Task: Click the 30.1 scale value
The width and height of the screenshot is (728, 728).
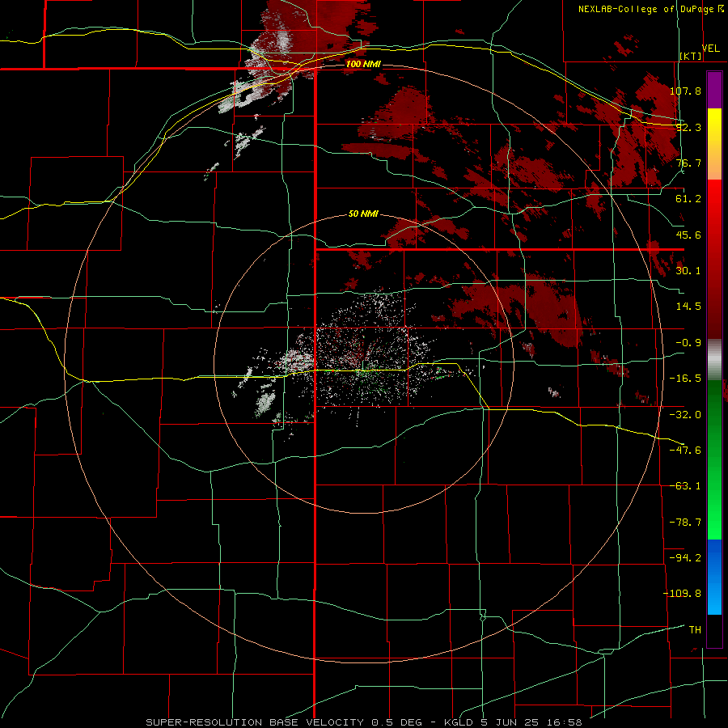Action: (x=688, y=271)
